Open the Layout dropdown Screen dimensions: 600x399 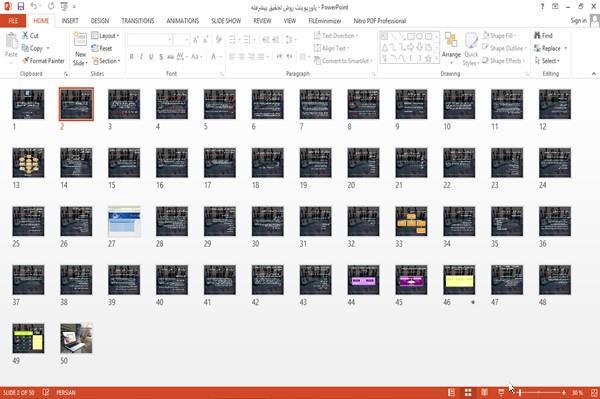(105, 36)
